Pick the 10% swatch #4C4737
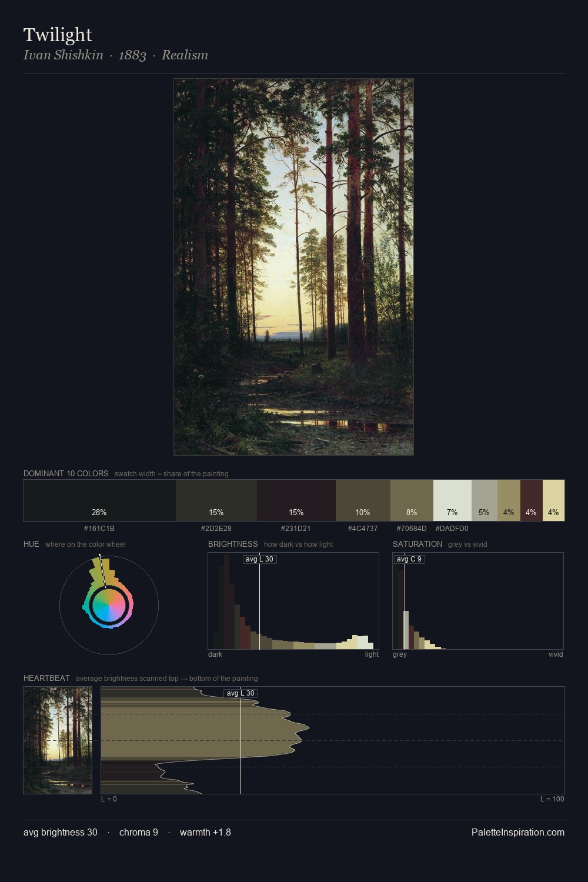 click(x=363, y=500)
